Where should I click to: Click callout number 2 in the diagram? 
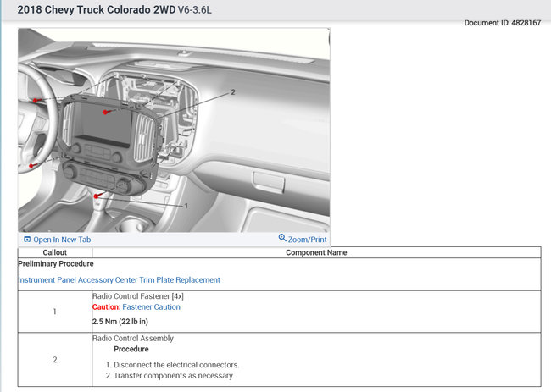tap(232, 91)
